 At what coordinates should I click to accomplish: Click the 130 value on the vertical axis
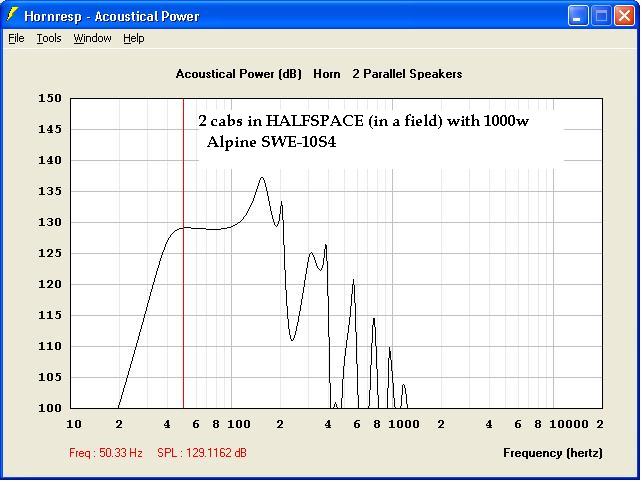50,222
